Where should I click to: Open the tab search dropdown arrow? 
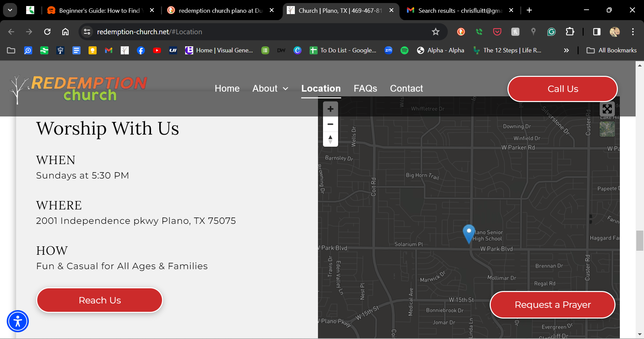pos(10,10)
